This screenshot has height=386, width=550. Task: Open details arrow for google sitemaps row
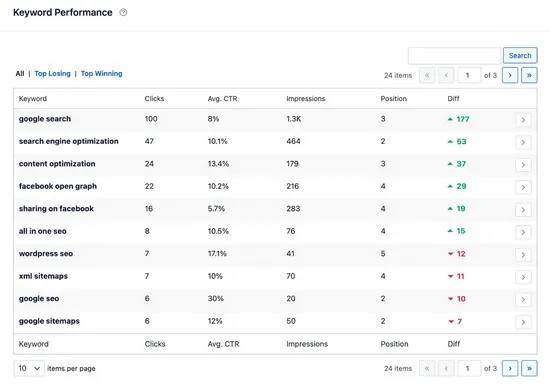[x=523, y=322]
